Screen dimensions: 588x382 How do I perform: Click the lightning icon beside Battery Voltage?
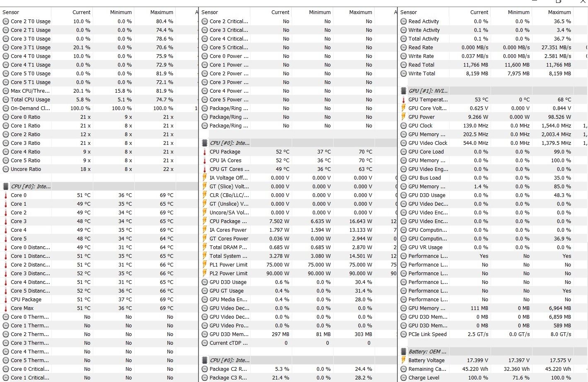404,360
